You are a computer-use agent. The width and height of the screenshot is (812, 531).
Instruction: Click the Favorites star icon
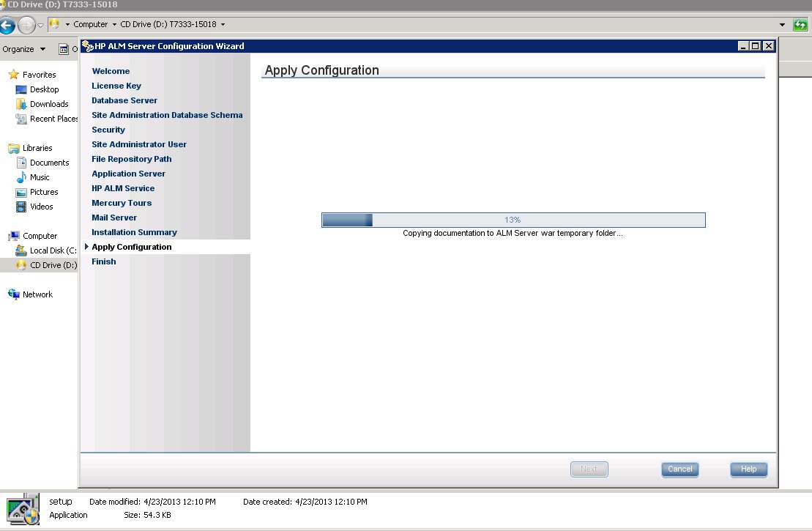tap(13, 75)
